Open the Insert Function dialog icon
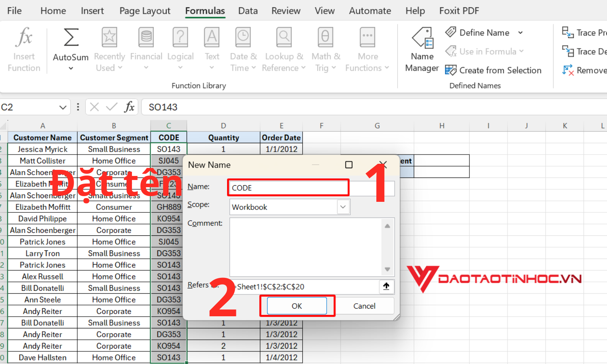Viewport: 607px width, 364px height. pyautogui.click(x=24, y=37)
